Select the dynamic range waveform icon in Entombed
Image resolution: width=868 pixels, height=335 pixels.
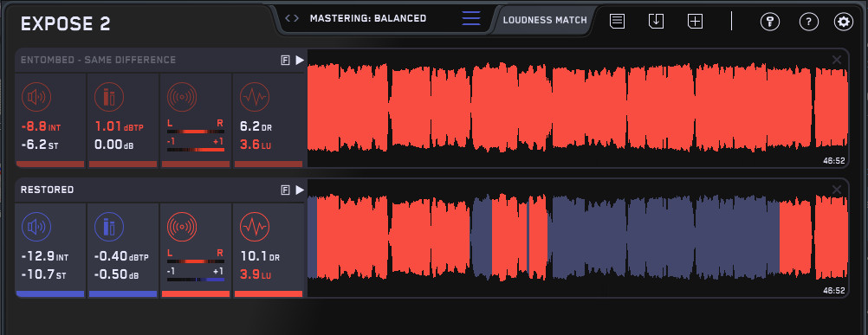click(255, 97)
